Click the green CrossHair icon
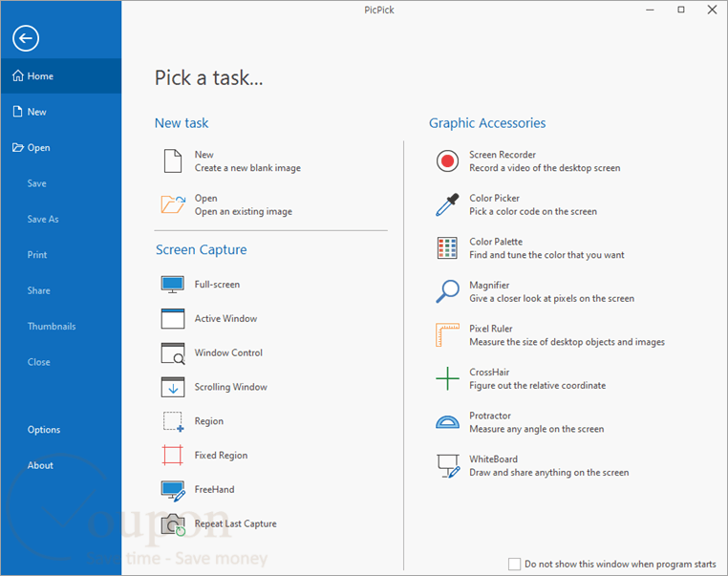Viewport: 728px width, 576px height. (447, 378)
